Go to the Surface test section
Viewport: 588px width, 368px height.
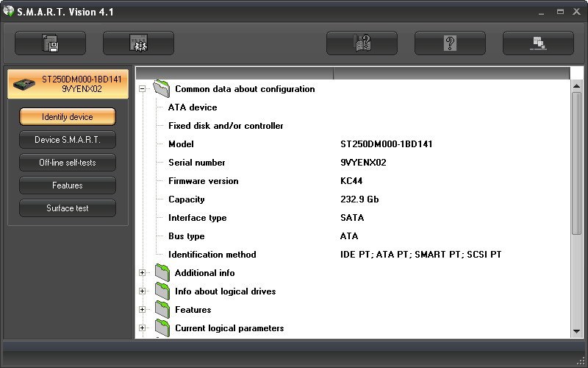(x=68, y=208)
